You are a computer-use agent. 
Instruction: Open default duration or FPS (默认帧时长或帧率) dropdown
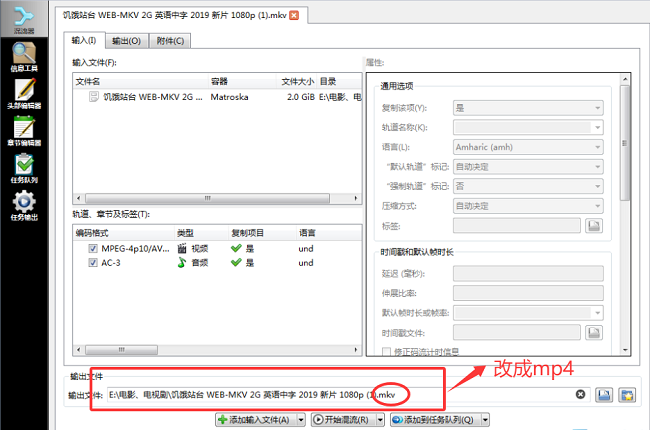click(528, 313)
